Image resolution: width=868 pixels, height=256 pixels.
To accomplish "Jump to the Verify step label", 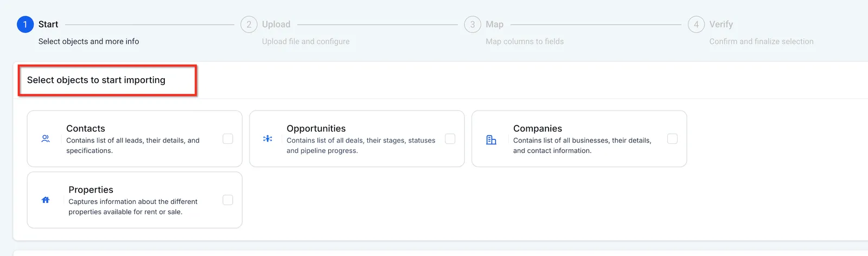I will [721, 24].
